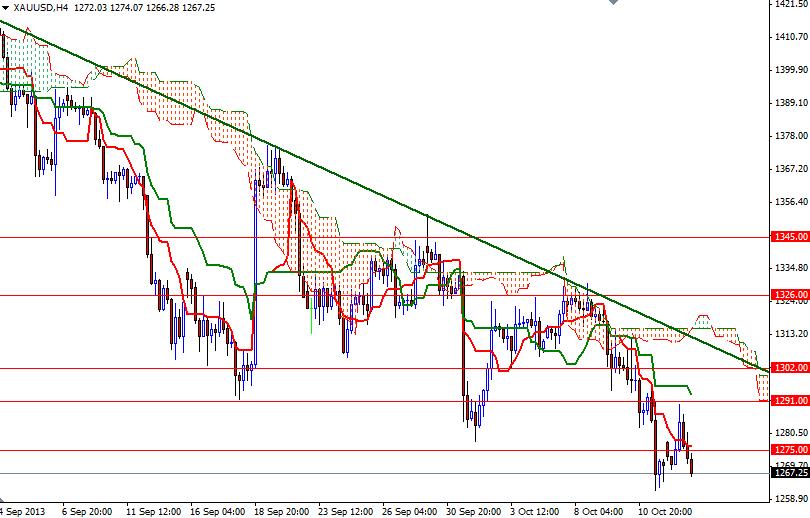Select the 1291.00 red price level label
The image size is (810, 518).
click(x=790, y=400)
